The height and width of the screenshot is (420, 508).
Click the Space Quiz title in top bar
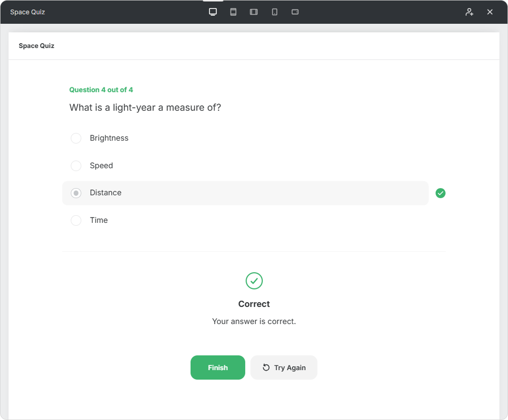(x=28, y=12)
